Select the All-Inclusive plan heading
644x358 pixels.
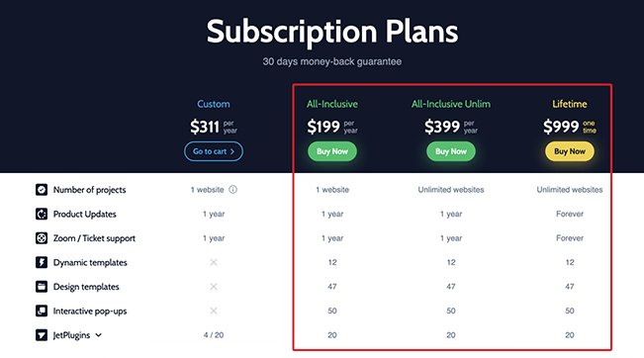(x=332, y=104)
